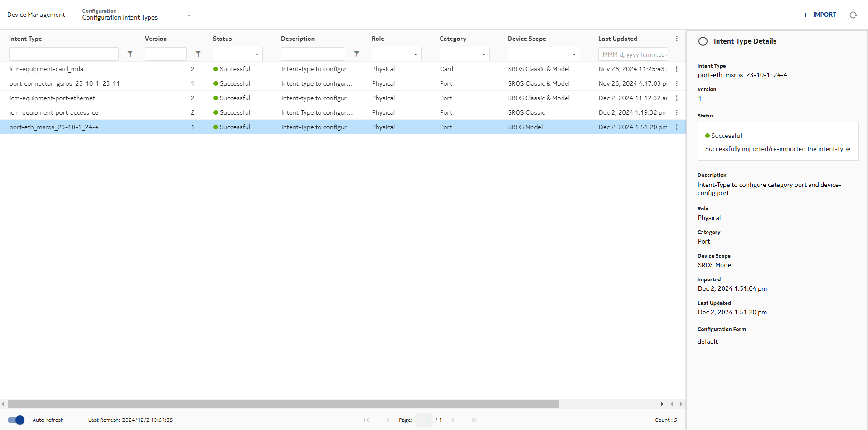Expand the Role filter dropdown
Image resolution: width=868 pixels, height=430 pixels.
click(x=397, y=54)
